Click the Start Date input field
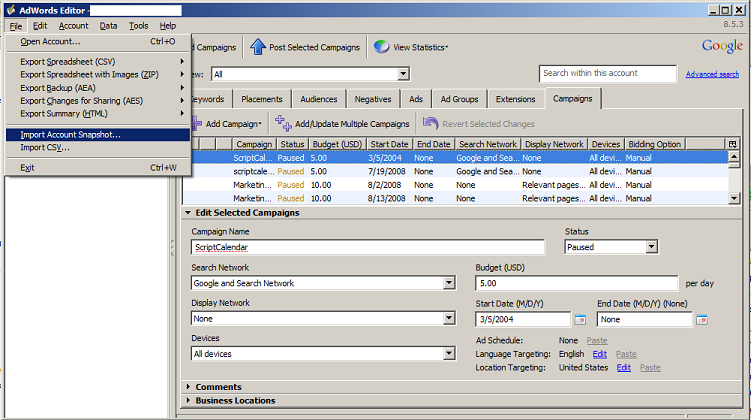The image size is (751, 420). [x=523, y=319]
